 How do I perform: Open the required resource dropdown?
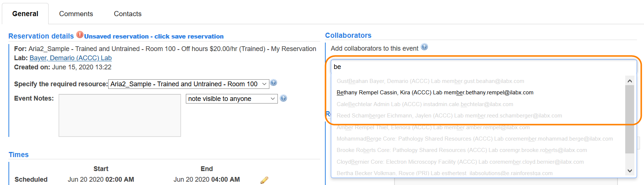point(188,84)
